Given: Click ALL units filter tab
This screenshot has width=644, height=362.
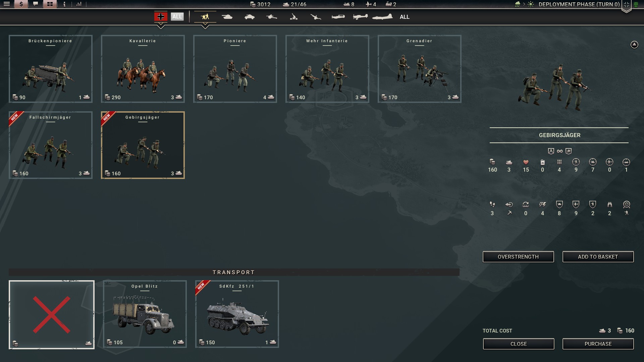Looking at the screenshot, I should click(404, 17).
